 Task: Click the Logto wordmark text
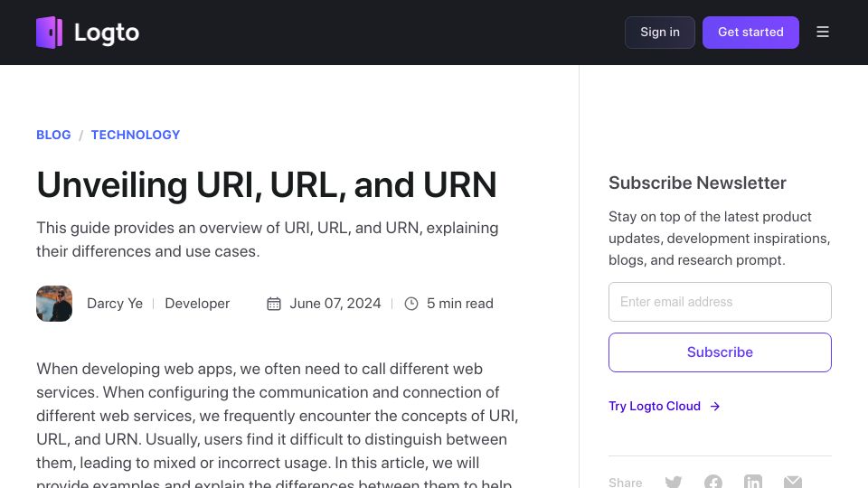pos(107,33)
